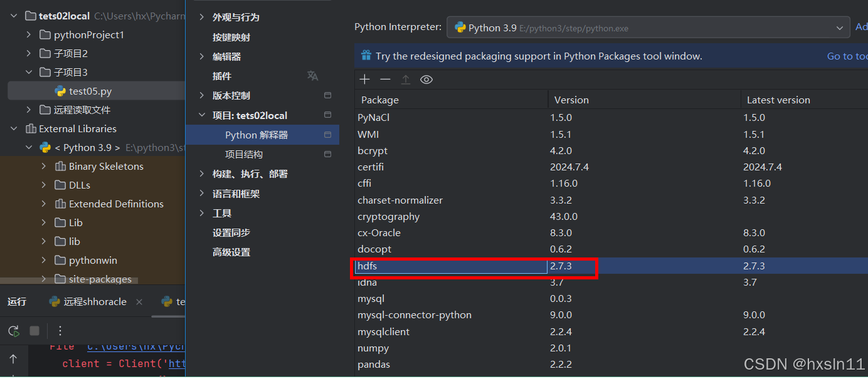Open the Python Interpreter dropdown
The width and height of the screenshot is (868, 379).
coord(839,27)
